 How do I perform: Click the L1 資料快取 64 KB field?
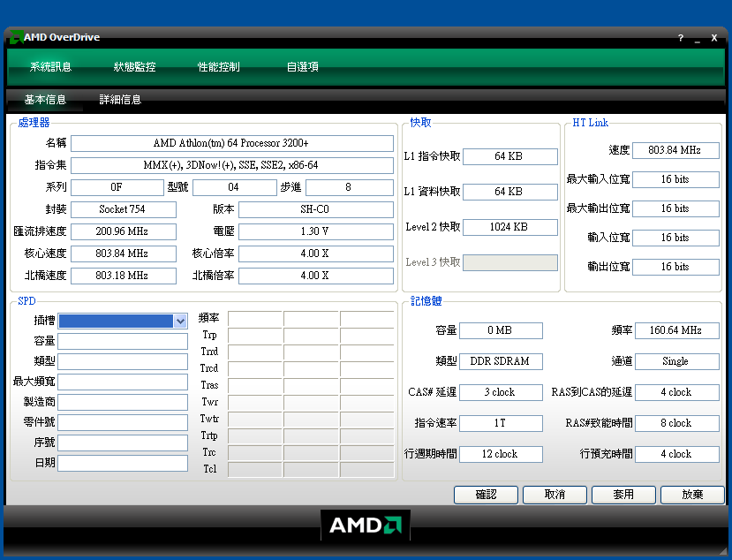[x=509, y=192]
